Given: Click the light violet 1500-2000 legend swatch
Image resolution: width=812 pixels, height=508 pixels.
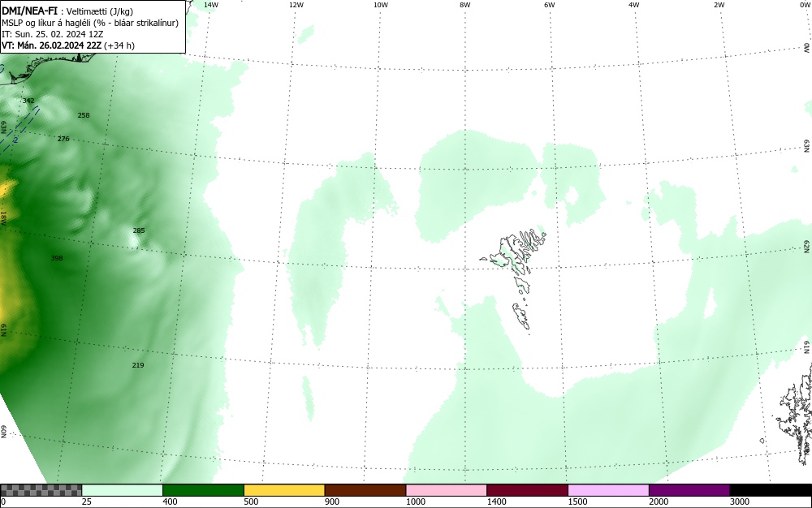Looking at the screenshot, I should click(608, 490).
